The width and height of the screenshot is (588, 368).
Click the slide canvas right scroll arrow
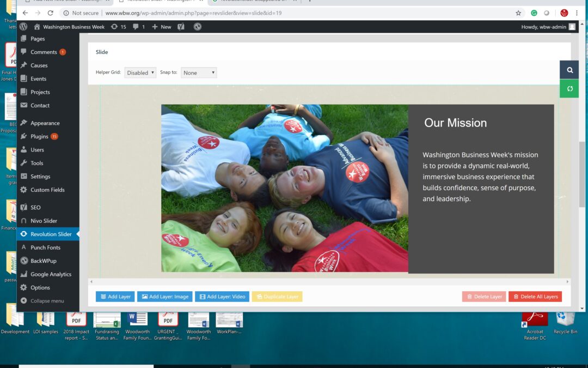point(567,281)
